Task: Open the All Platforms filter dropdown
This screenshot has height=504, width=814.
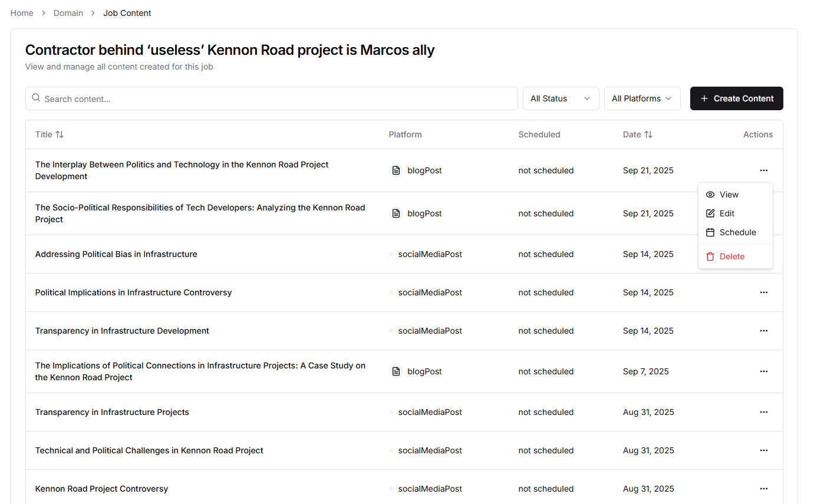Action: tap(642, 98)
